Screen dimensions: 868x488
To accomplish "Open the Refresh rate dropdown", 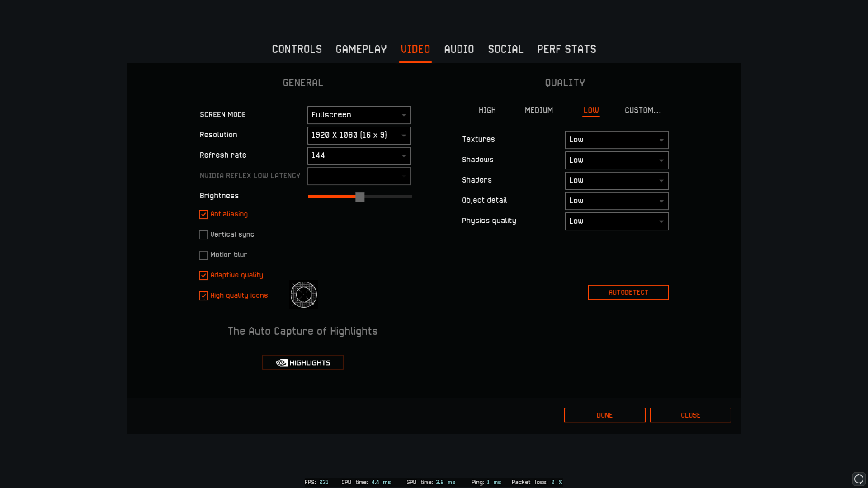I will tap(359, 156).
